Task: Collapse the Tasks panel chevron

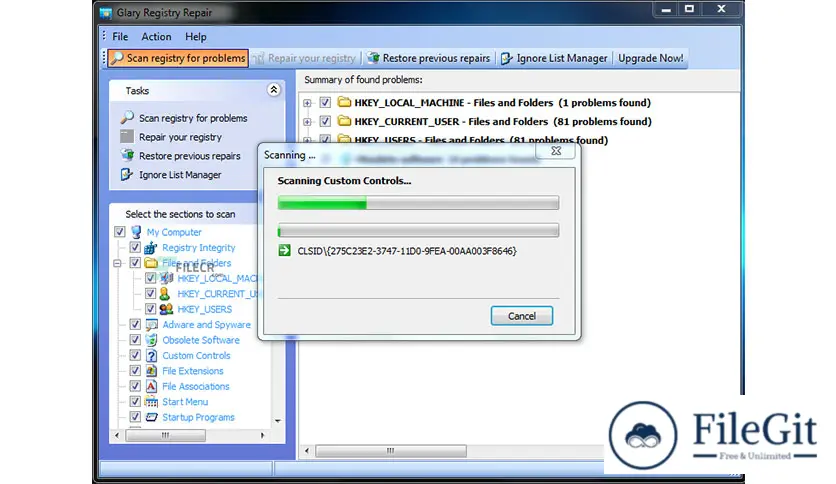Action: (x=274, y=90)
